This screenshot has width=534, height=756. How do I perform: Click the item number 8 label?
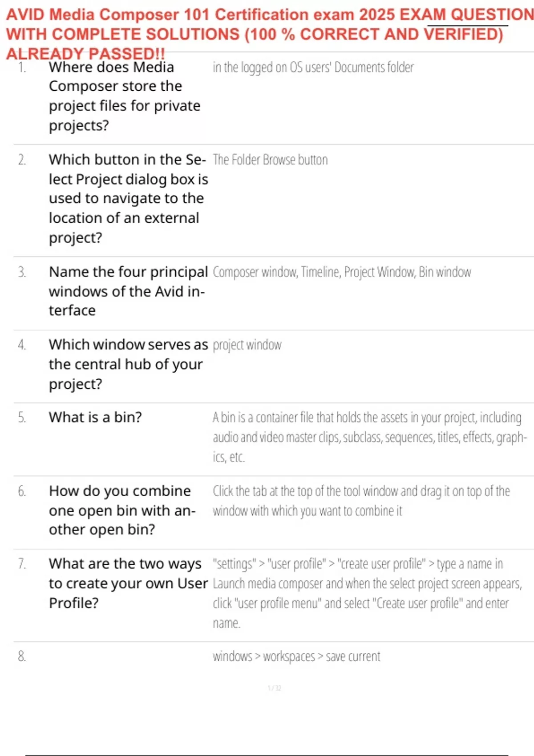(22, 656)
